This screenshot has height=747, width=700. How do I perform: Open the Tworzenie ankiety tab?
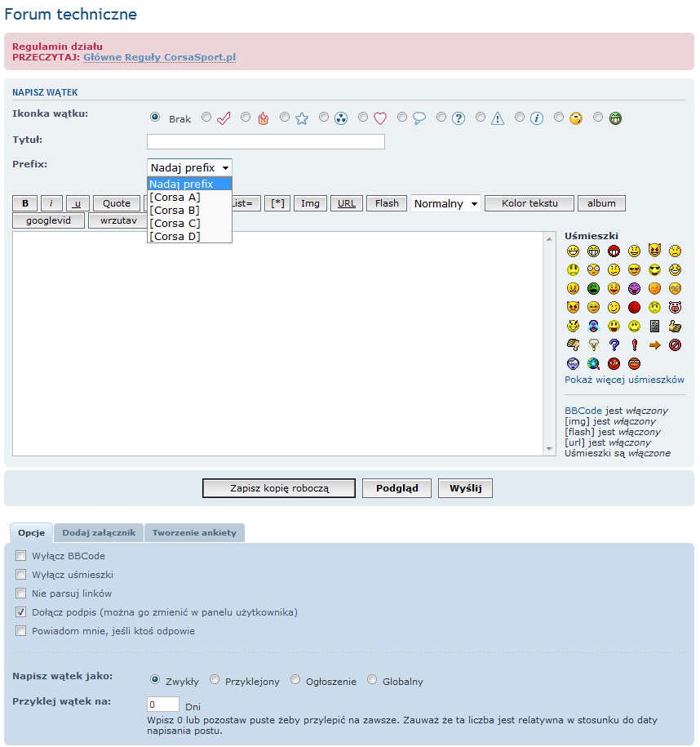click(x=194, y=533)
